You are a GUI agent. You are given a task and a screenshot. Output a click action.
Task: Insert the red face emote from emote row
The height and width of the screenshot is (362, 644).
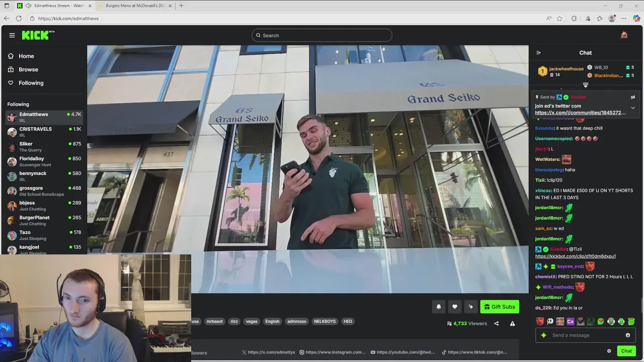point(540,322)
